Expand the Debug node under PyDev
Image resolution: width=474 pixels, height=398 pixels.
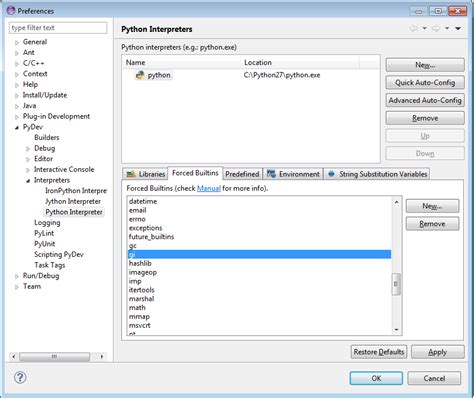point(28,149)
